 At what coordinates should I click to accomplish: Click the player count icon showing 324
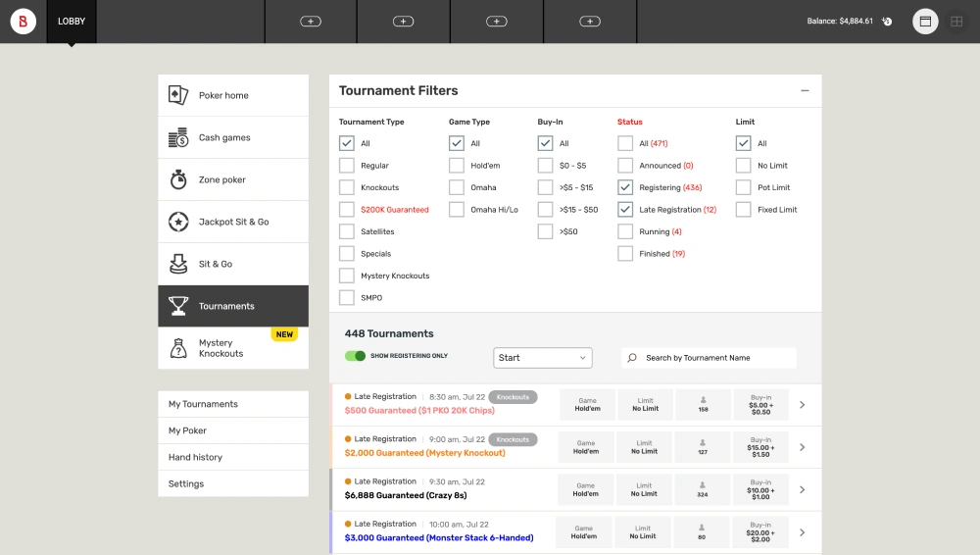click(703, 485)
